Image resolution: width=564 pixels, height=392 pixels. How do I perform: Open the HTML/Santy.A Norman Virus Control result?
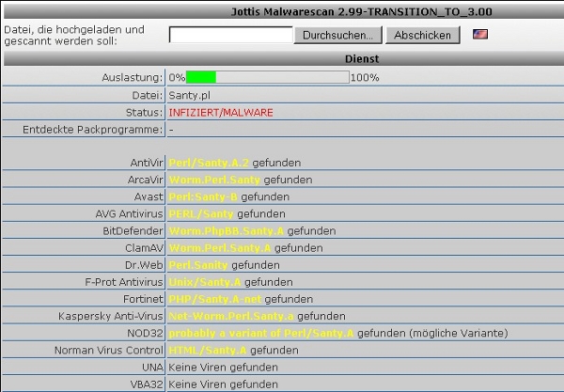[208, 351]
